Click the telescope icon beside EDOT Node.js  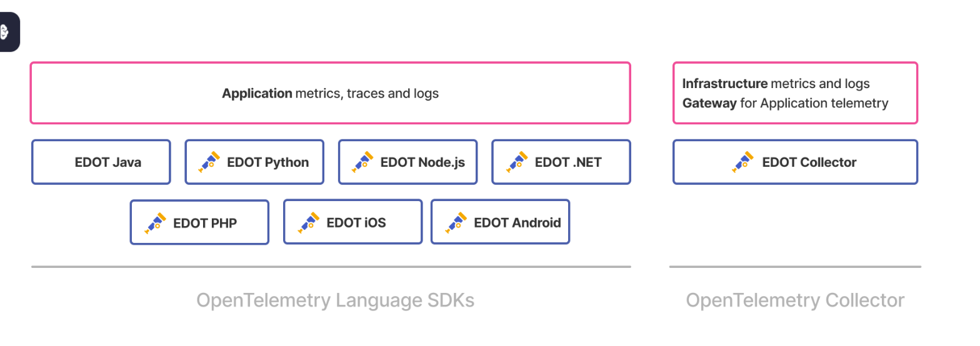[362, 162]
